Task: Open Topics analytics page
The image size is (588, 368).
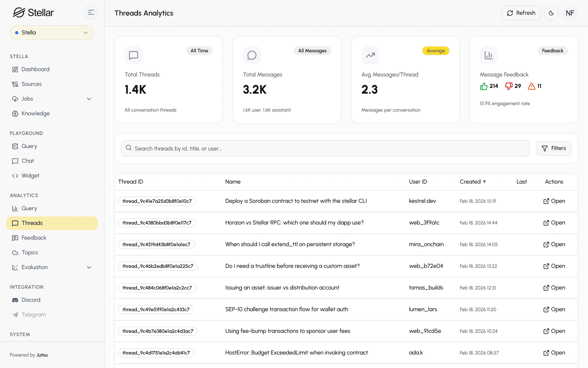Action: [x=52, y=253]
